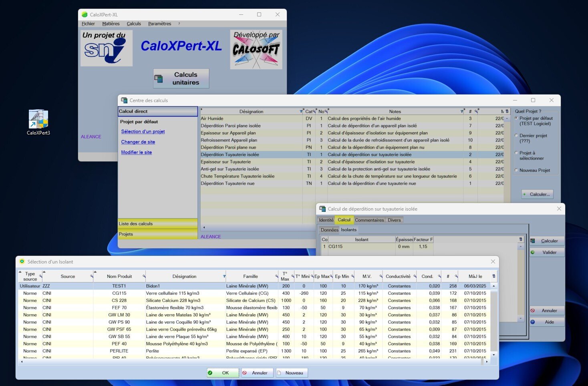
Task: Select the Epaisseur sur Tuyauterie row
Action: tap(352, 162)
